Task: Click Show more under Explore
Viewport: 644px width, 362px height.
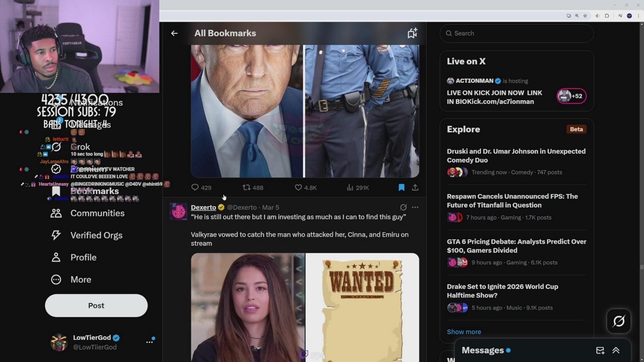Action: coord(464,332)
